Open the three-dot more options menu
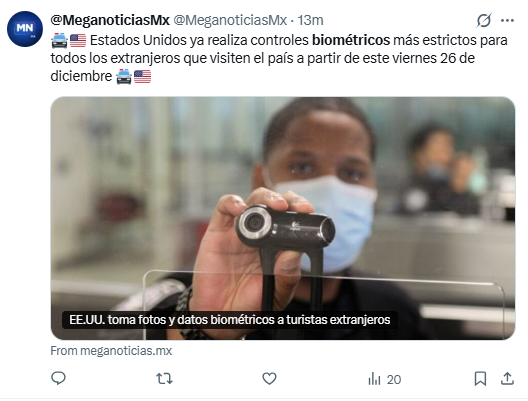 pos(507,21)
